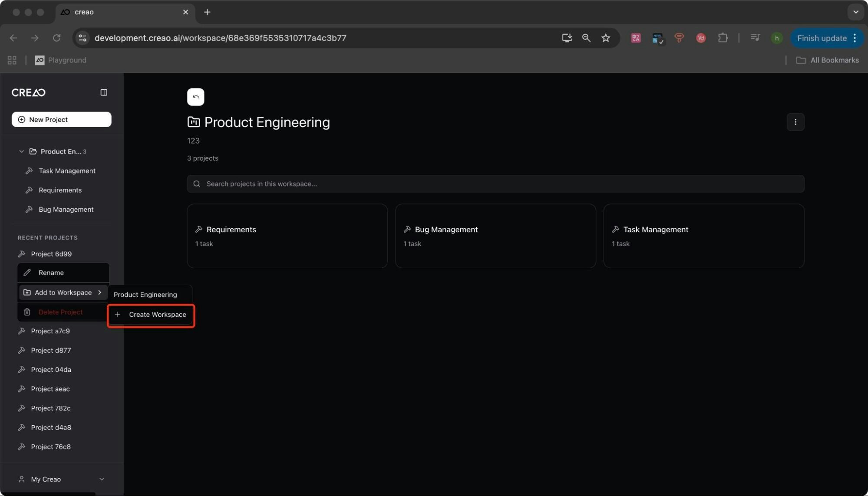The image size is (868, 496).
Task: Select Create Workspace option
Action: coord(151,315)
